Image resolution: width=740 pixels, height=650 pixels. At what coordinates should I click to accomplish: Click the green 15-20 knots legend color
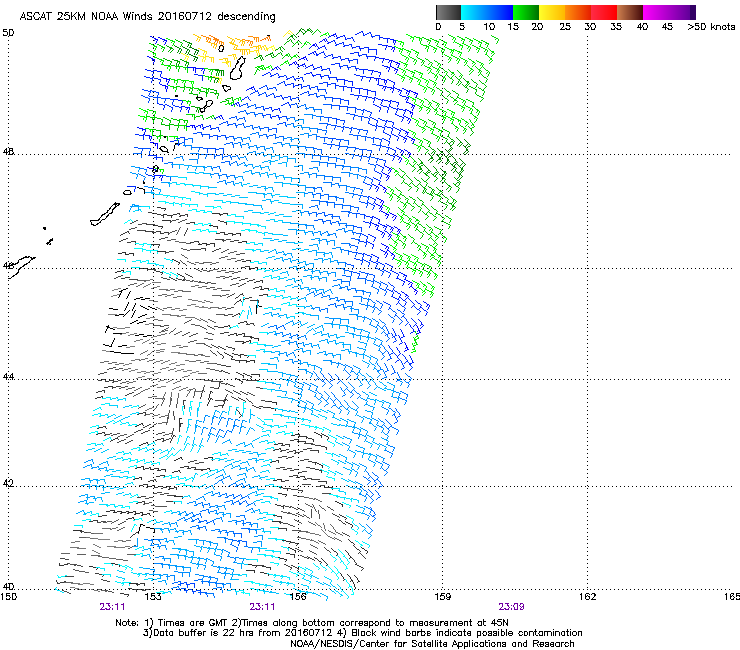pos(526,12)
